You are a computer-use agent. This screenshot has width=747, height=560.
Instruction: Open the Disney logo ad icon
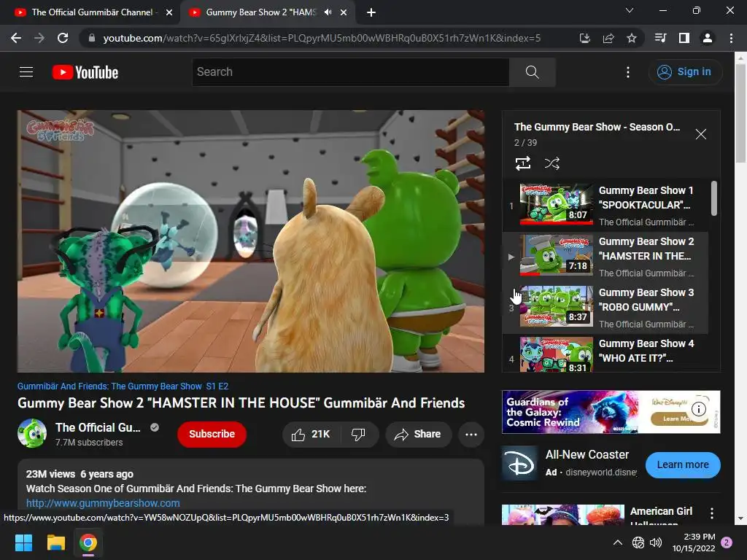519,463
